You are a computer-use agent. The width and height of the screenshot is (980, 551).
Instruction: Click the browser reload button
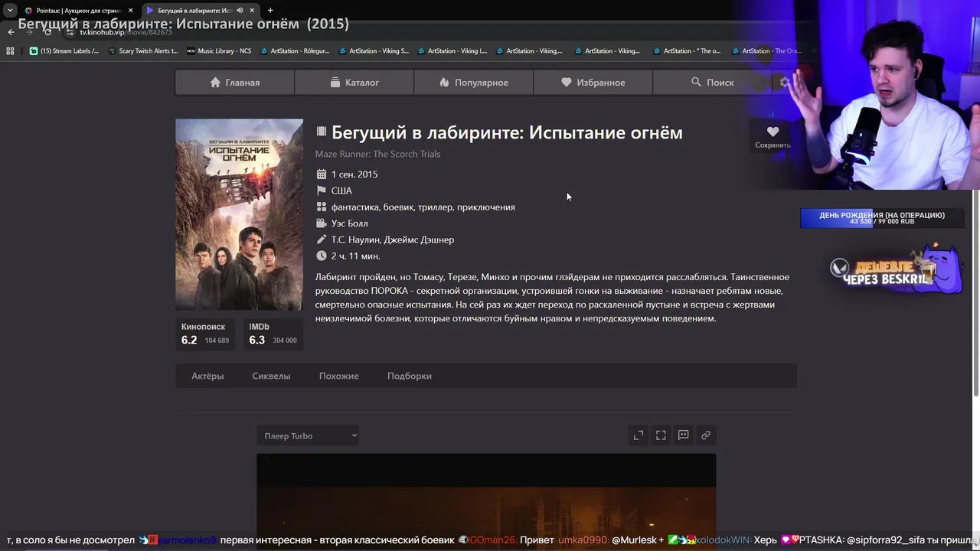pyautogui.click(x=47, y=32)
